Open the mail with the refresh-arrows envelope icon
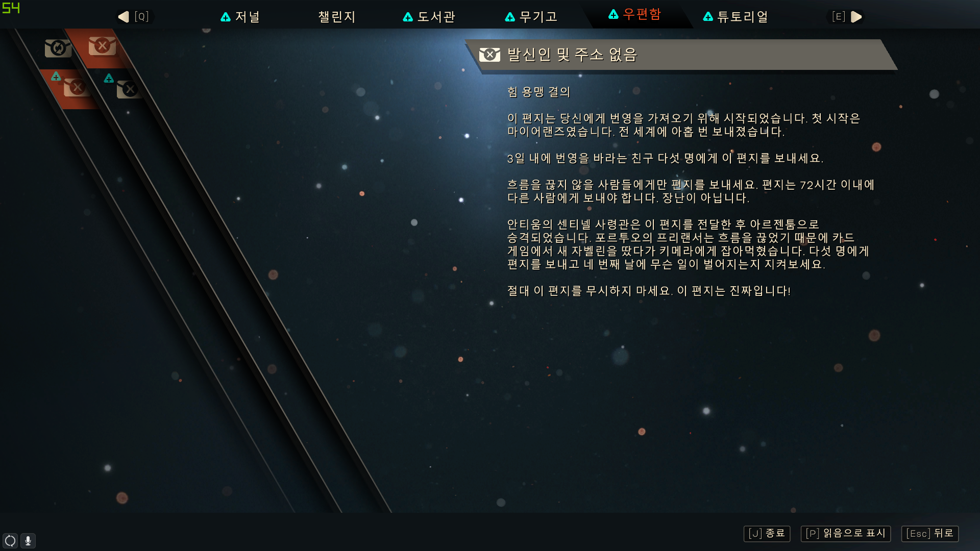The height and width of the screenshot is (551, 980). coord(58,48)
